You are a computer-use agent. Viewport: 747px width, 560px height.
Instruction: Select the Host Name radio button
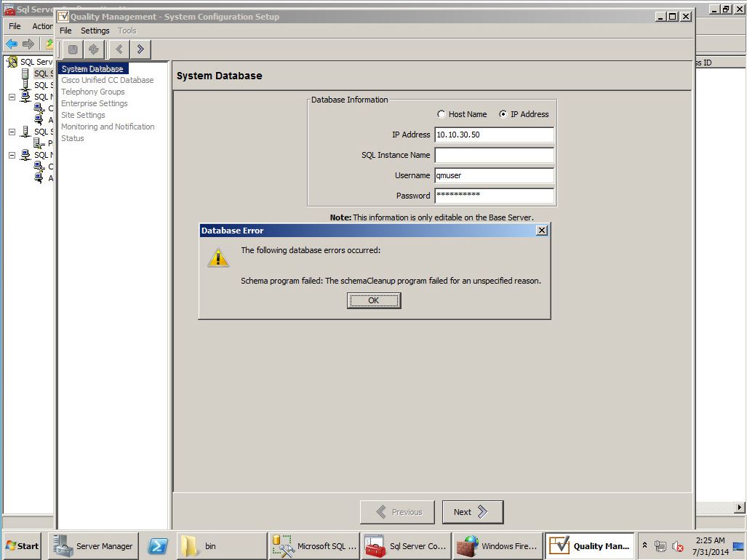coord(442,114)
